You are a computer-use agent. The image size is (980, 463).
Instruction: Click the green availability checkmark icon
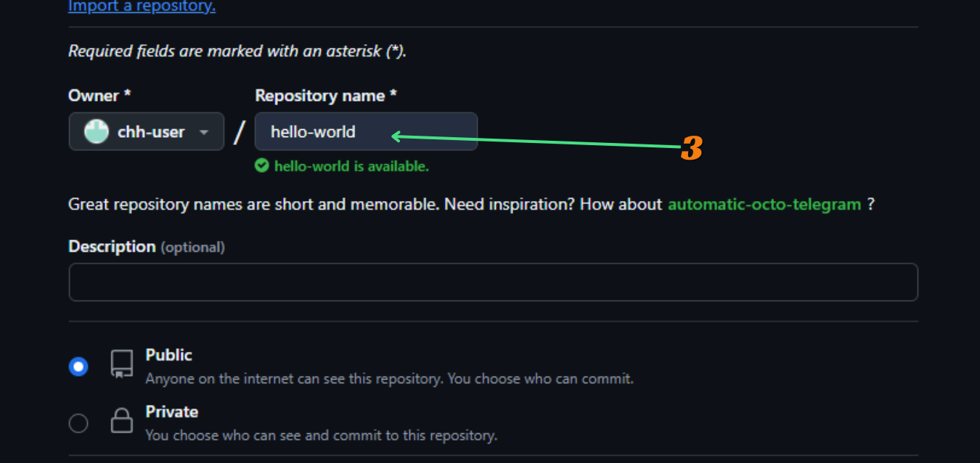pos(262,166)
